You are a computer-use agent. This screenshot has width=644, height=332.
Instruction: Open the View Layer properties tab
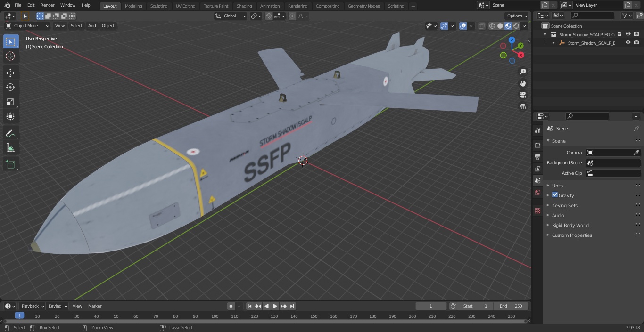(537, 169)
